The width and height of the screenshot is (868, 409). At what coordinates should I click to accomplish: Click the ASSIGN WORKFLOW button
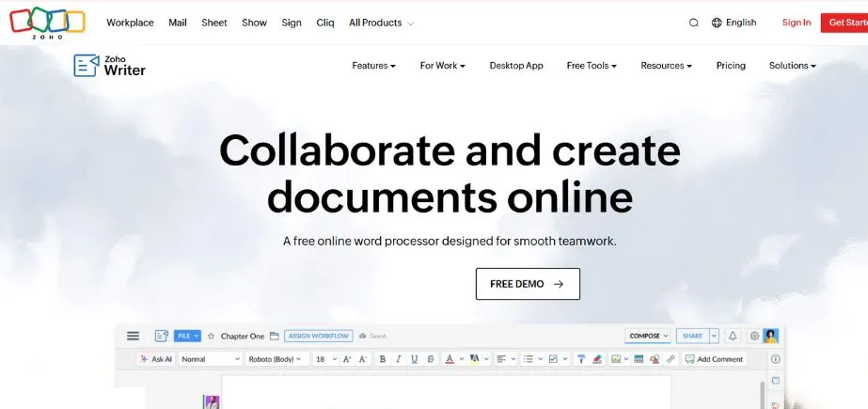[x=318, y=336]
